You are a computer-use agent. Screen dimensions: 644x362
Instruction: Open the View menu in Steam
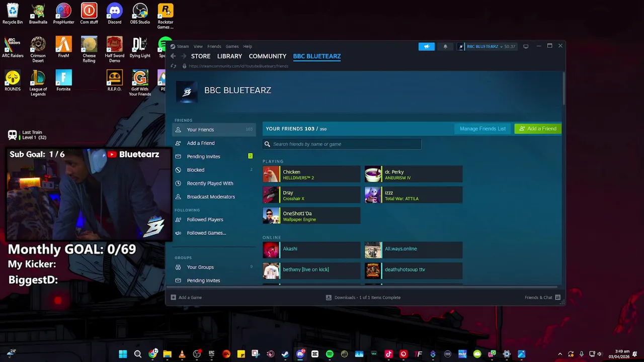pyautogui.click(x=198, y=46)
